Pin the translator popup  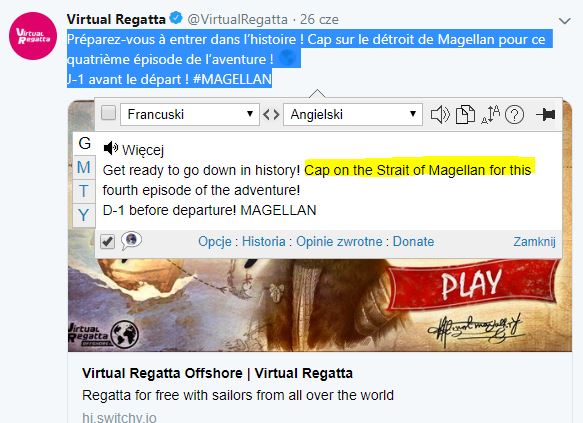point(546,114)
